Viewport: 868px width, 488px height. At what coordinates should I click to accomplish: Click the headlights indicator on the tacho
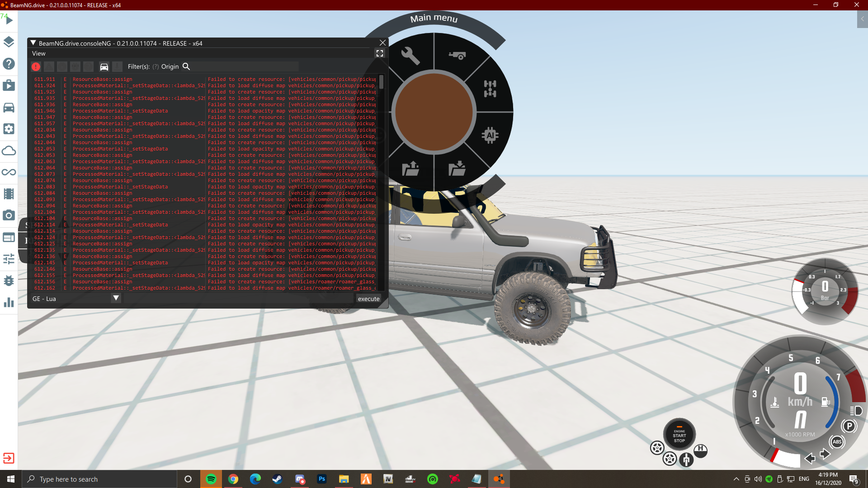pyautogui.click(x=856, y=411)
